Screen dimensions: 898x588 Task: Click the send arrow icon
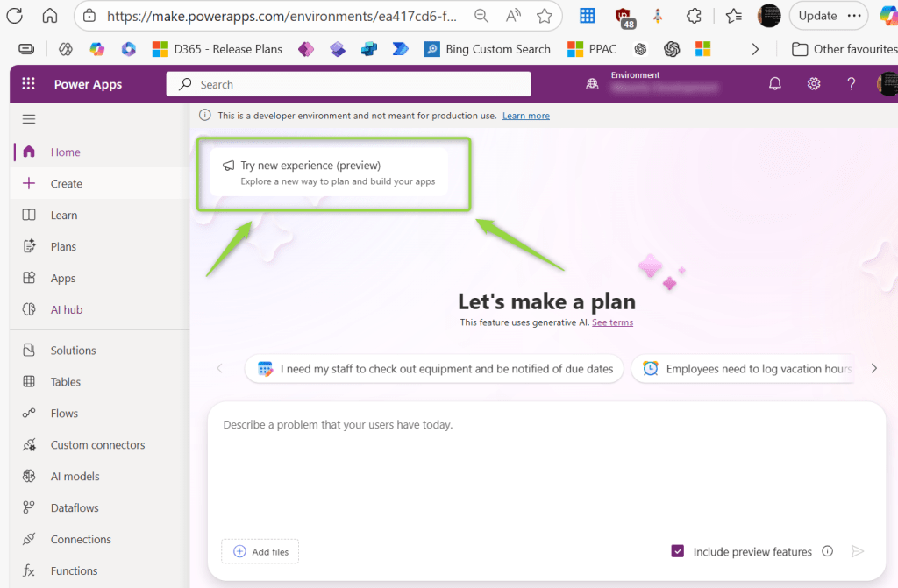tap(858, 551)
